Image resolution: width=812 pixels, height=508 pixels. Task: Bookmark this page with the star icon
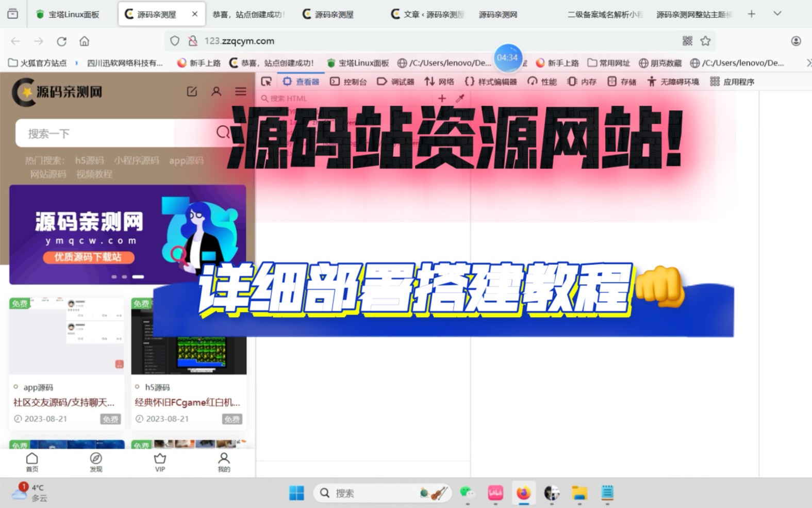click(x=705, y=41)
